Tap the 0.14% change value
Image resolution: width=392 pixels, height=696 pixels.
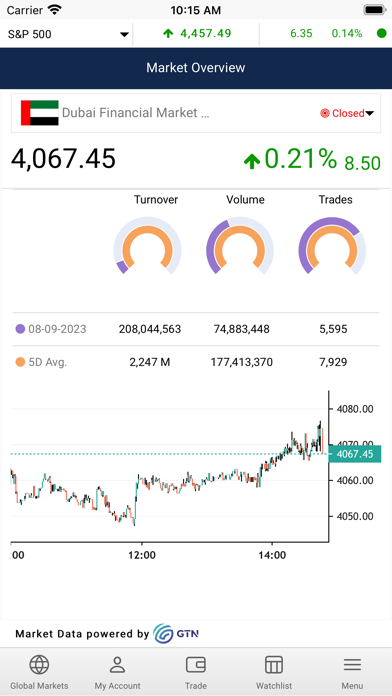click(x=347, y=33)
